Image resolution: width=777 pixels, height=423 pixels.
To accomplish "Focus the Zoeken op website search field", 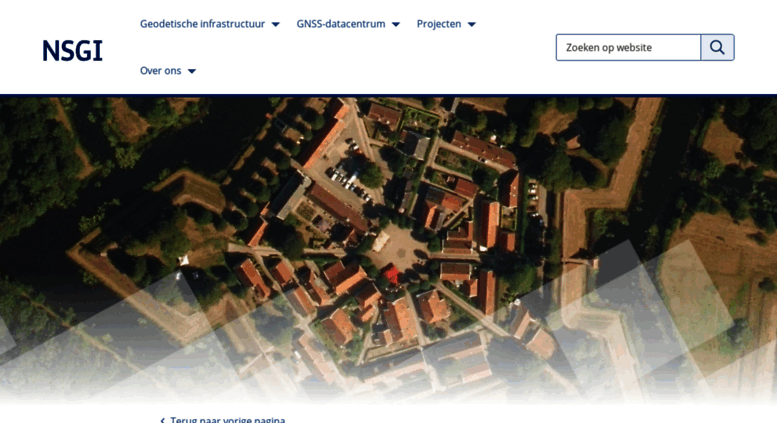I will 628,48.
